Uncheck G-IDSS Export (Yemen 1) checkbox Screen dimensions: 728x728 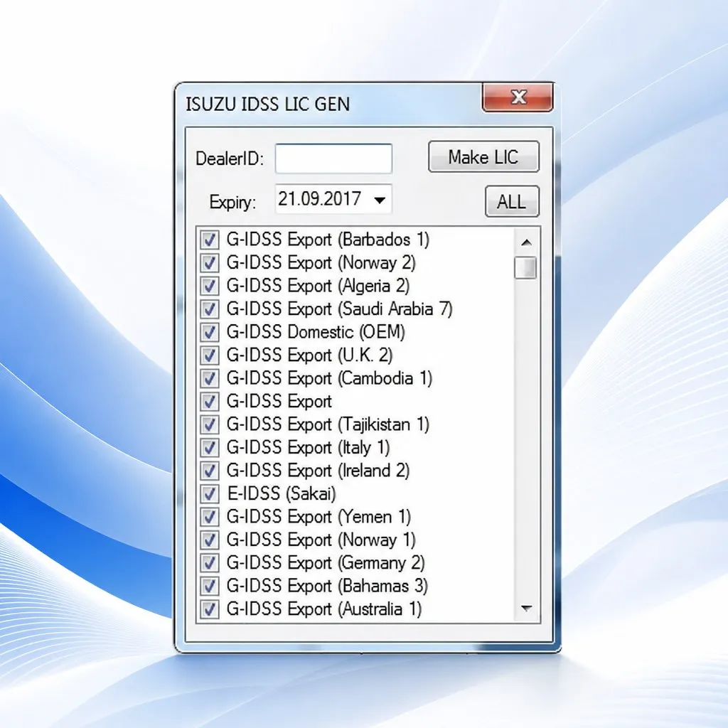209,518
